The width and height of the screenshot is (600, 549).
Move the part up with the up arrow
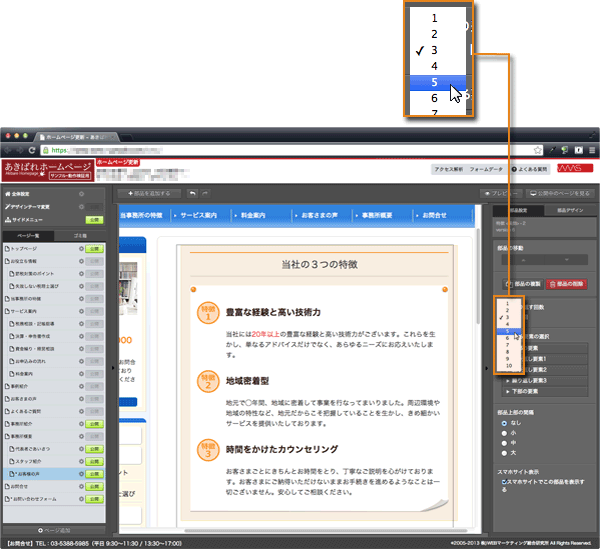tap(523, 260)
